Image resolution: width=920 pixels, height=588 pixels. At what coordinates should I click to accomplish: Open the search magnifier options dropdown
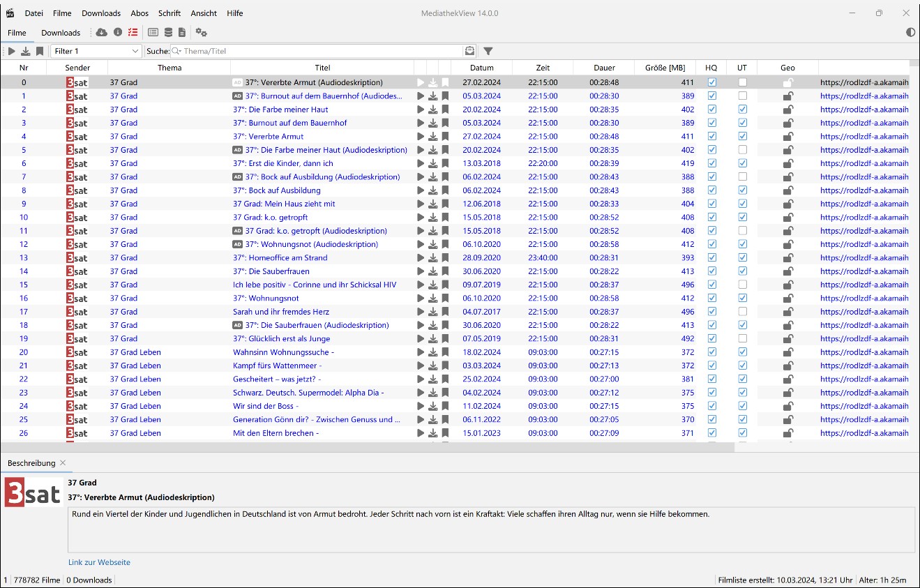tap(176, 51)
